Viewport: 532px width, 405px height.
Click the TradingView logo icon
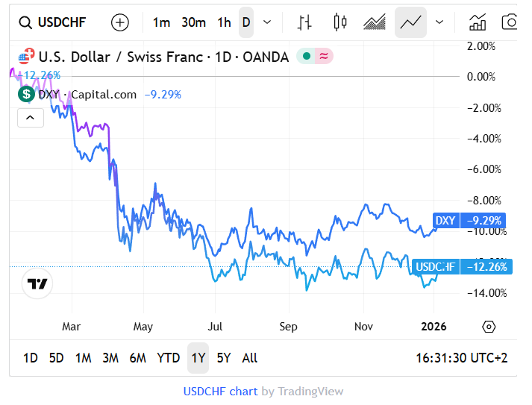[37, 283]
